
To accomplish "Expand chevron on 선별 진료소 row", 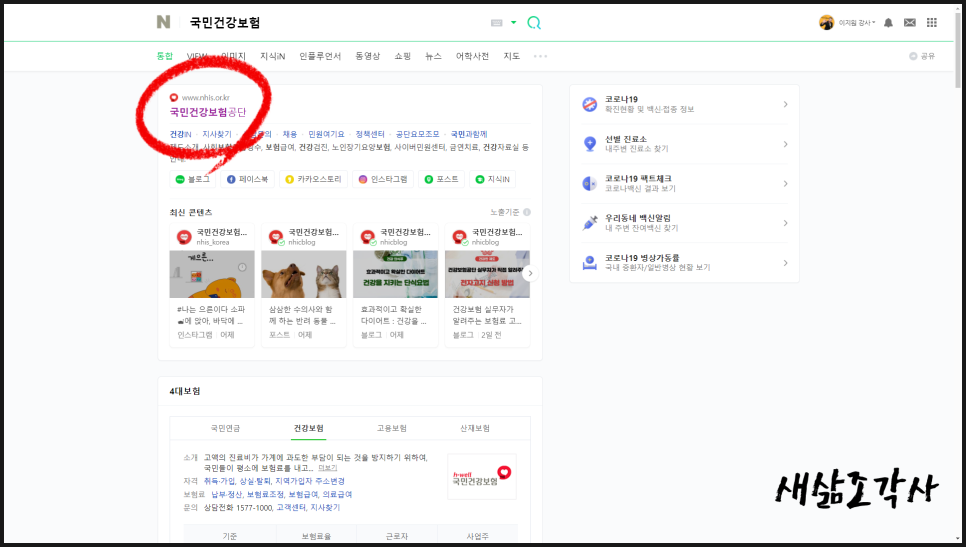I will (785, 144).
